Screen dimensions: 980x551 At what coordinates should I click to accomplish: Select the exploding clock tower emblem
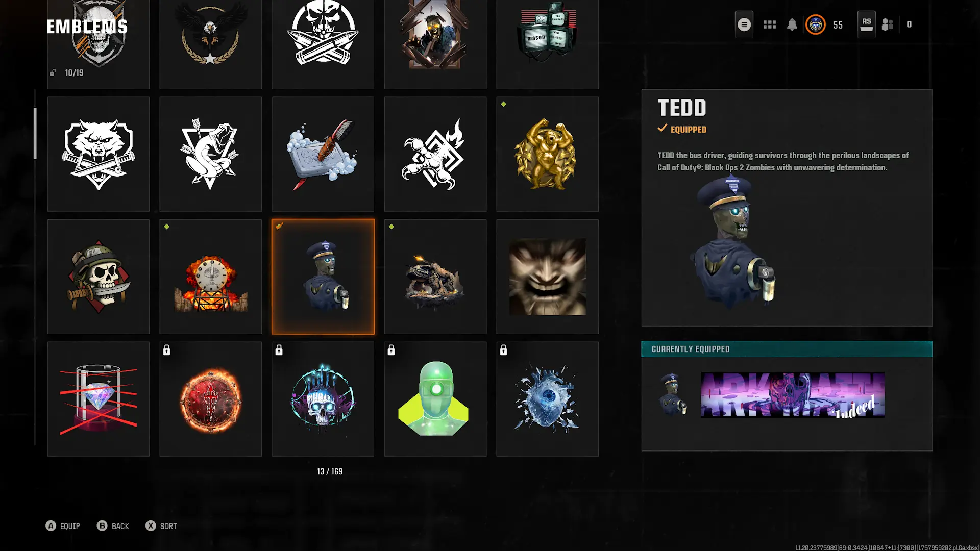point(211,277)
